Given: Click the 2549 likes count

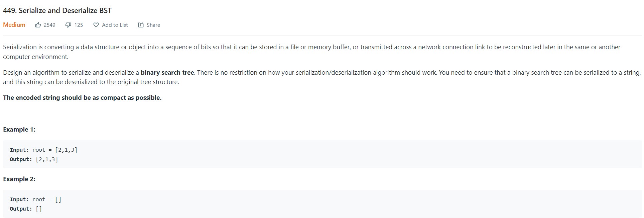Looking at the screenshot, I should tap(49, 25).
